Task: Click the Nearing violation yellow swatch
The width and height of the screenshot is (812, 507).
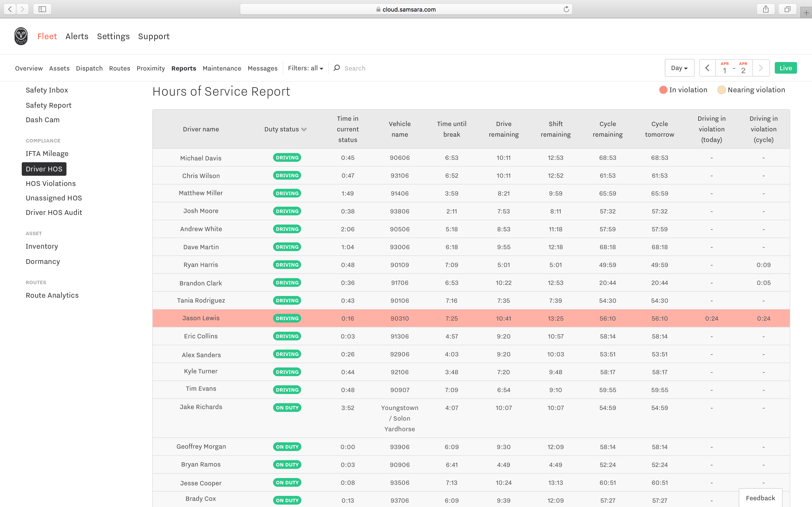Action: [721, 90]
